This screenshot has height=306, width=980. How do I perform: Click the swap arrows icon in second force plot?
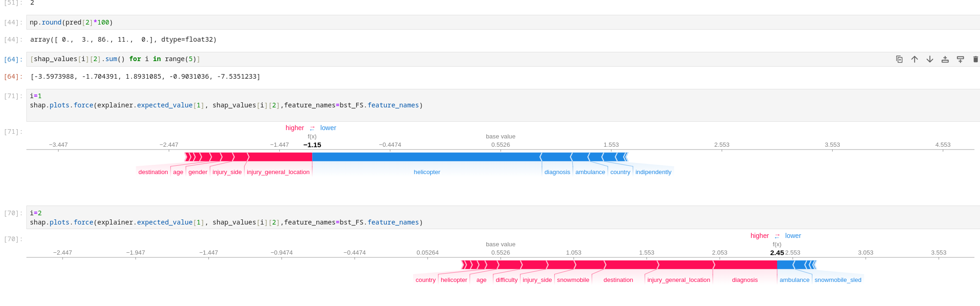777,236
